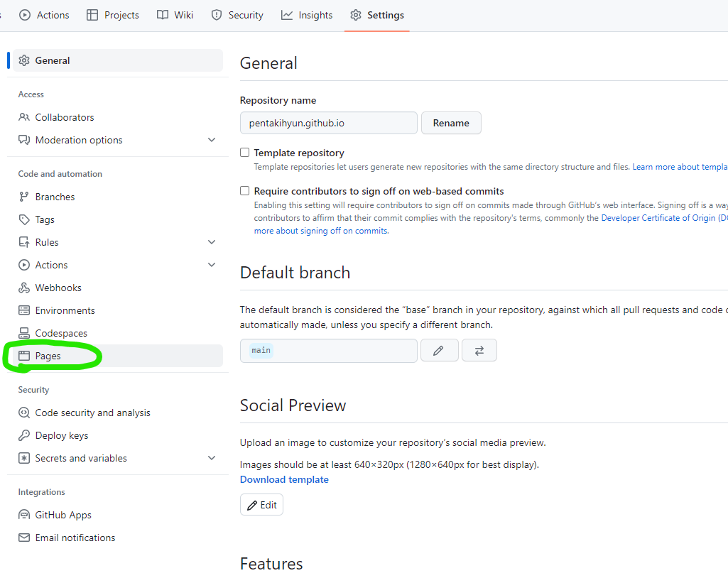Click the Collaborators people icon
Screen dimensions: 728x578
coord(24,117)
